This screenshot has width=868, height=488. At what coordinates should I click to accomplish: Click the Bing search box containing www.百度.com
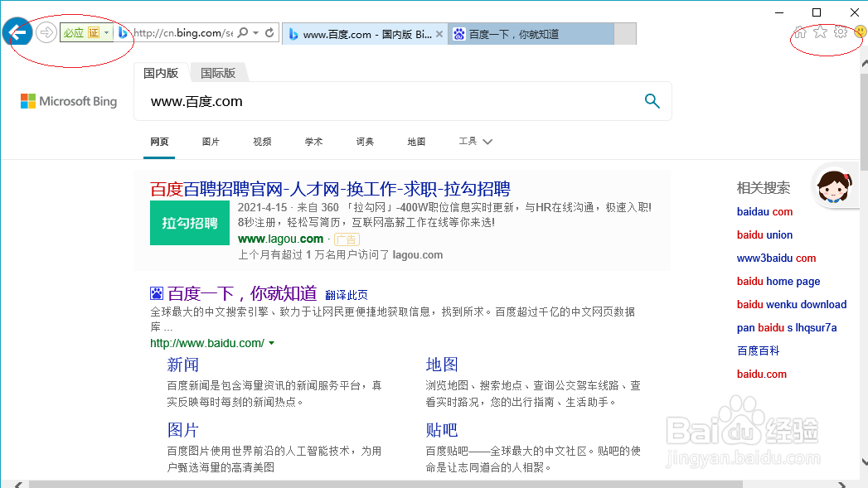pyautogui.click(x=387, y=101)
